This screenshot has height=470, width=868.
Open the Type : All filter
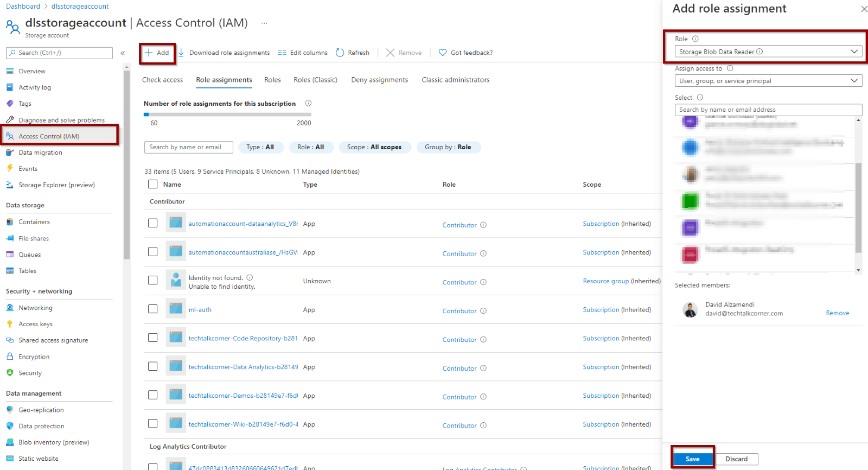click(260, 147)
